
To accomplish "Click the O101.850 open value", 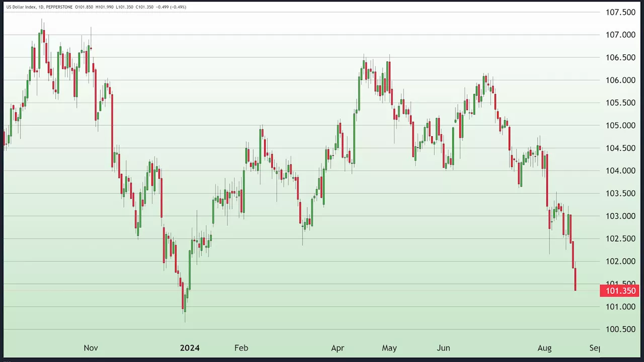I will [84, 7].
